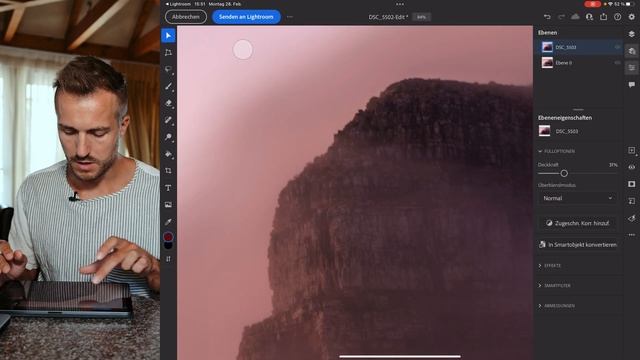This screenshot has height=360, width=640.
Task: Open more layer actions in the taskbar
Action: coord(632,235)
